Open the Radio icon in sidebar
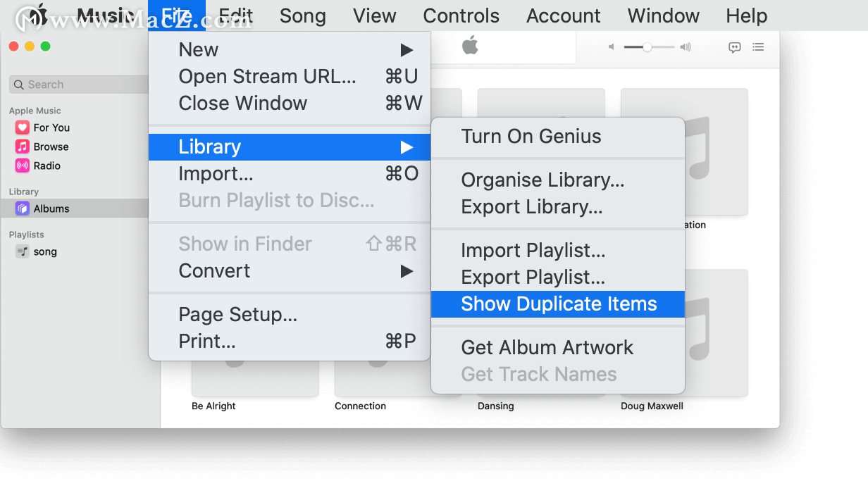 pos(22,166)
